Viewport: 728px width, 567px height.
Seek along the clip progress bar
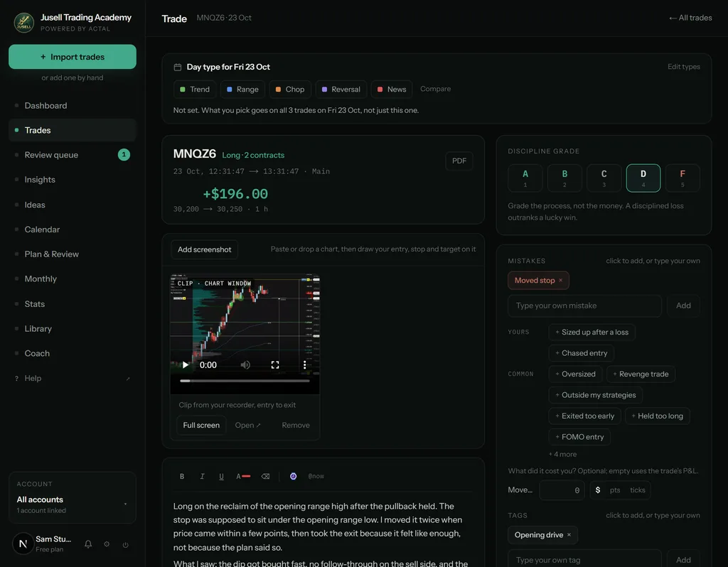[245, 381]
